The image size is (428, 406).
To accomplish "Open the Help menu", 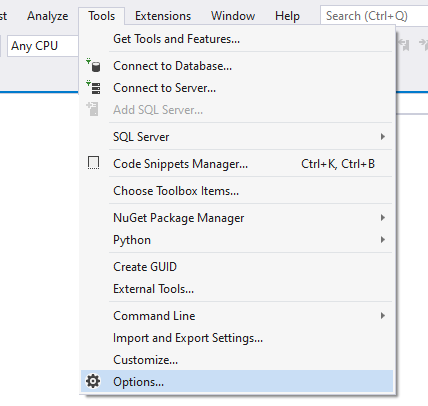I will tap(287, 16).
